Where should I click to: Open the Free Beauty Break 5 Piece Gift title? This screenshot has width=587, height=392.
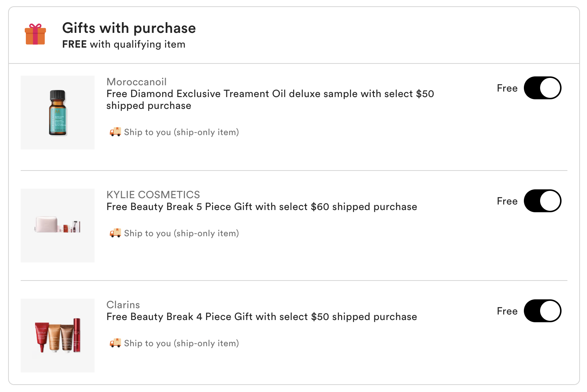(262, 207)
